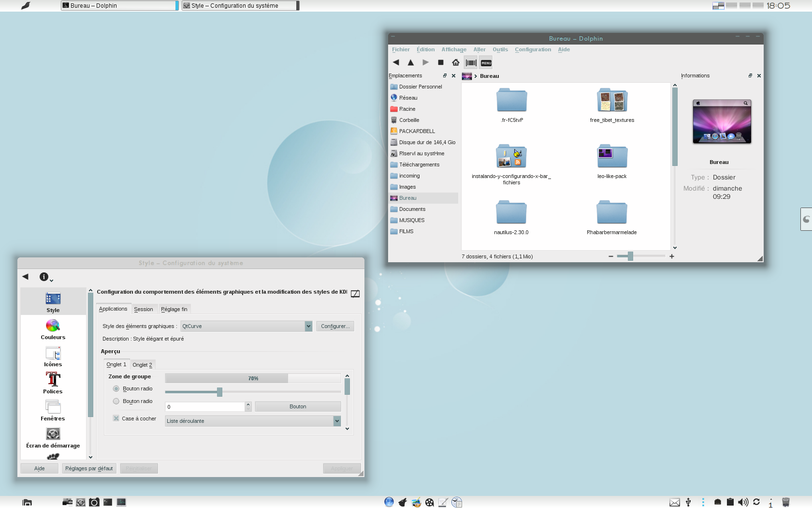
Task: Toggle the Case à cocher checkbox
Action: coord(116,418)
